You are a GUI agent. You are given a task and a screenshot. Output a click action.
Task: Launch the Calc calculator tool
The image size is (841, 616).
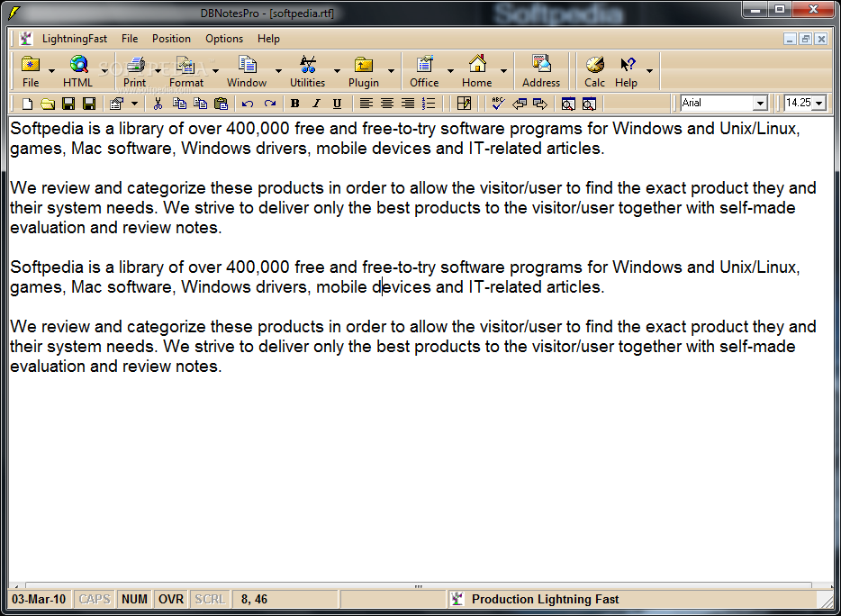coord(594,65)
